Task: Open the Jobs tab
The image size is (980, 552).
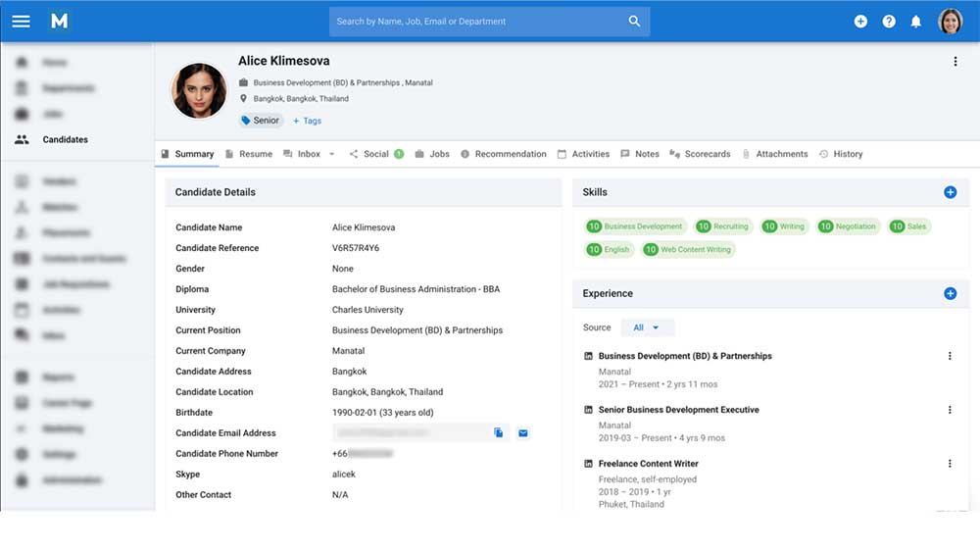Action: coord(432,154)
